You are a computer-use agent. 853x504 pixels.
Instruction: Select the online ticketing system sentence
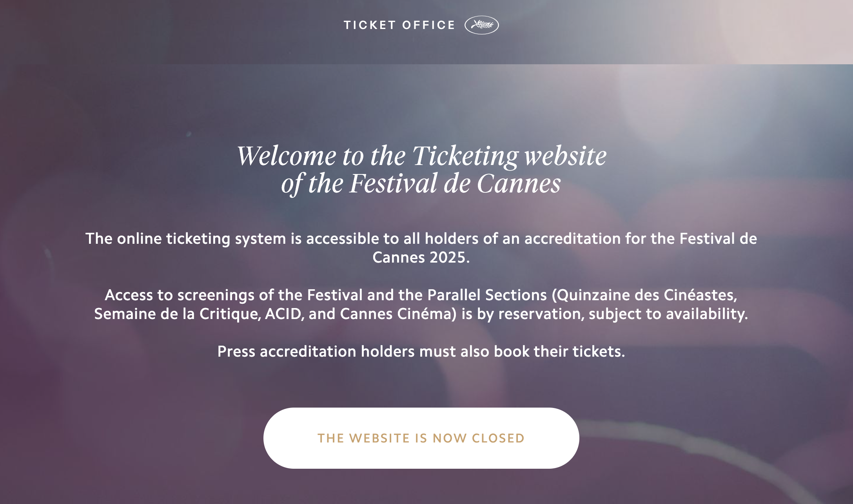tap(421, 248)
